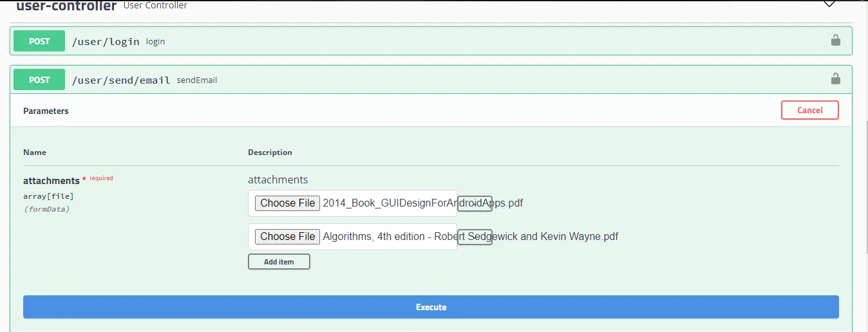This screenshot has width=868, height=332.
Task: Click the small box after second file input
Action: tap(475, 237)
